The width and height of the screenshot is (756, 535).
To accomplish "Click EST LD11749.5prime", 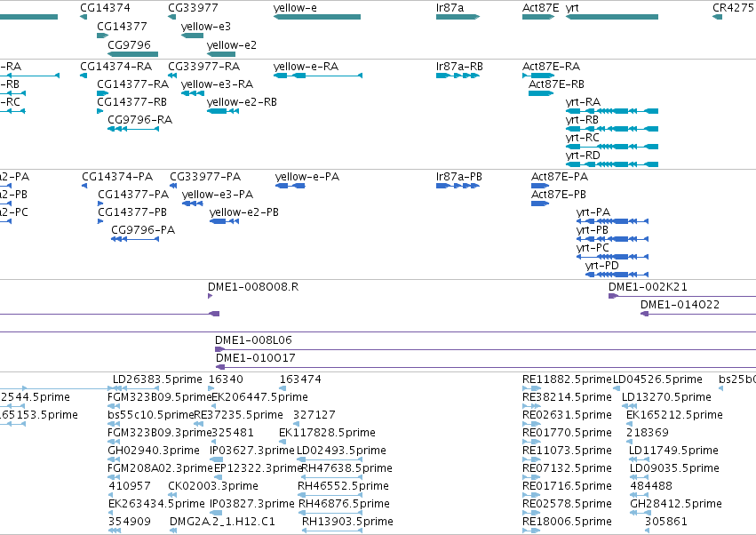I will [673, 451].
